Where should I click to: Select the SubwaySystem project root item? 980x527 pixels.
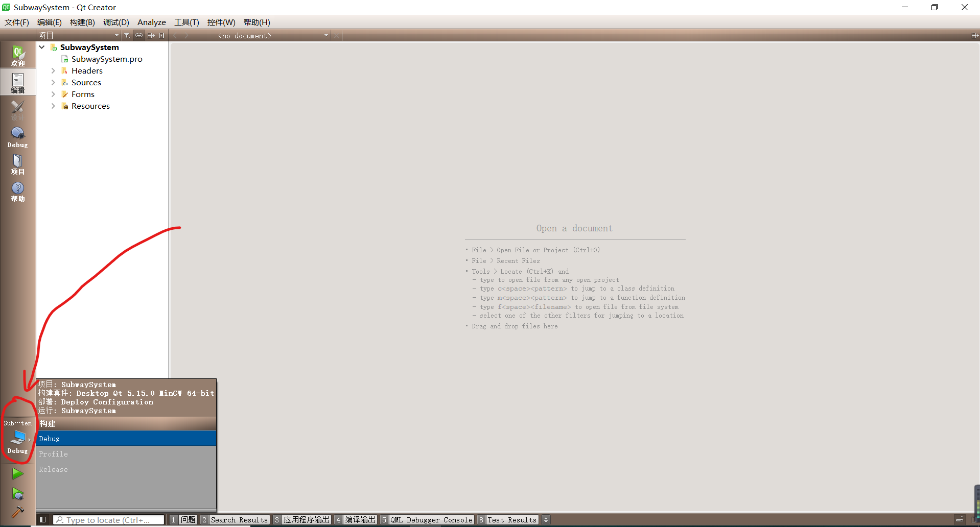pos(89,47)
